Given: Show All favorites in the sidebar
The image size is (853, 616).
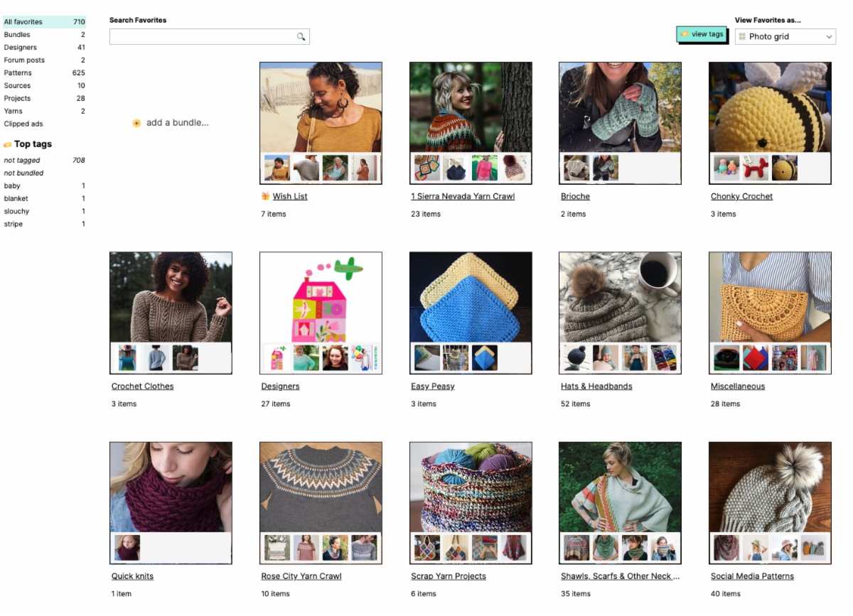Looking at the screenshot, I should [x=23, y=22].
